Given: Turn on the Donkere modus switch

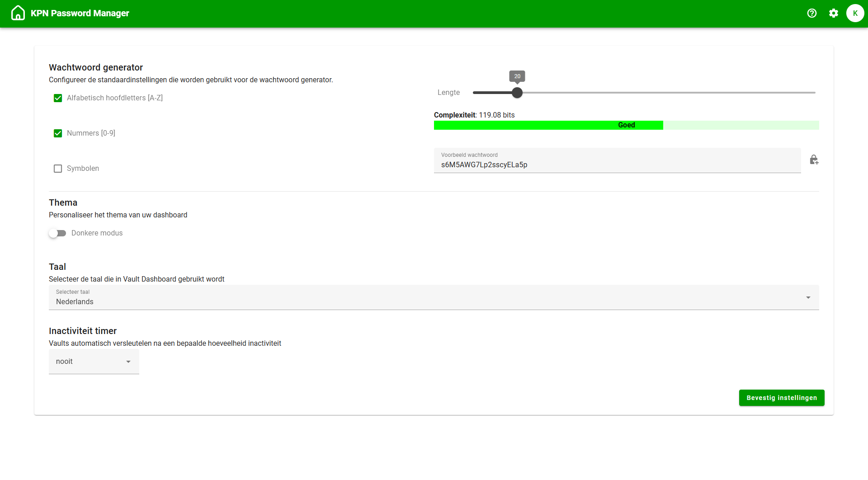Looking at the screenshot, I should (57, 233).
